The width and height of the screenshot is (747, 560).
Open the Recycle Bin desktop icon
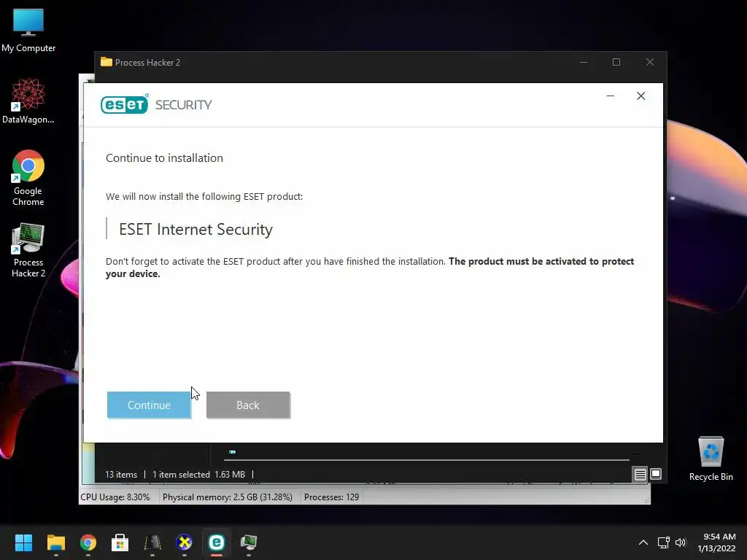(x=711, y=459)
